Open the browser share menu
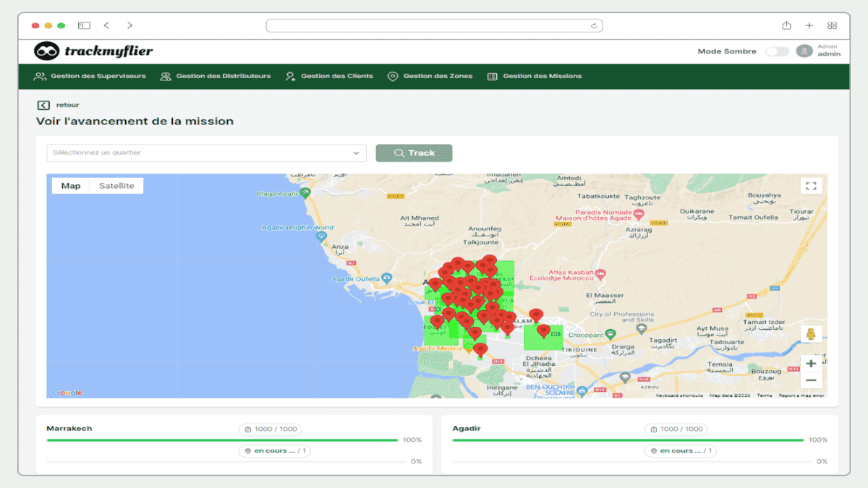This screenshot has width=868, height=488. (786, 25)
